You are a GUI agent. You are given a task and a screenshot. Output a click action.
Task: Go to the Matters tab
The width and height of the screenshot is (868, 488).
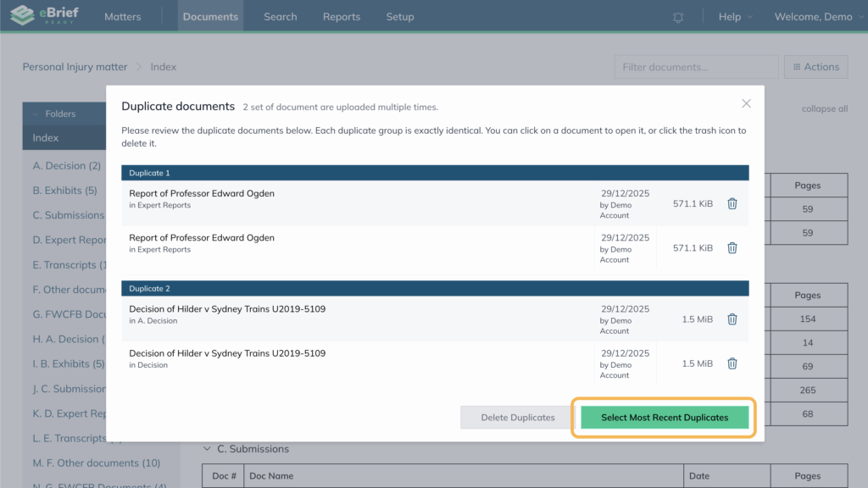(x=122, y=17)
